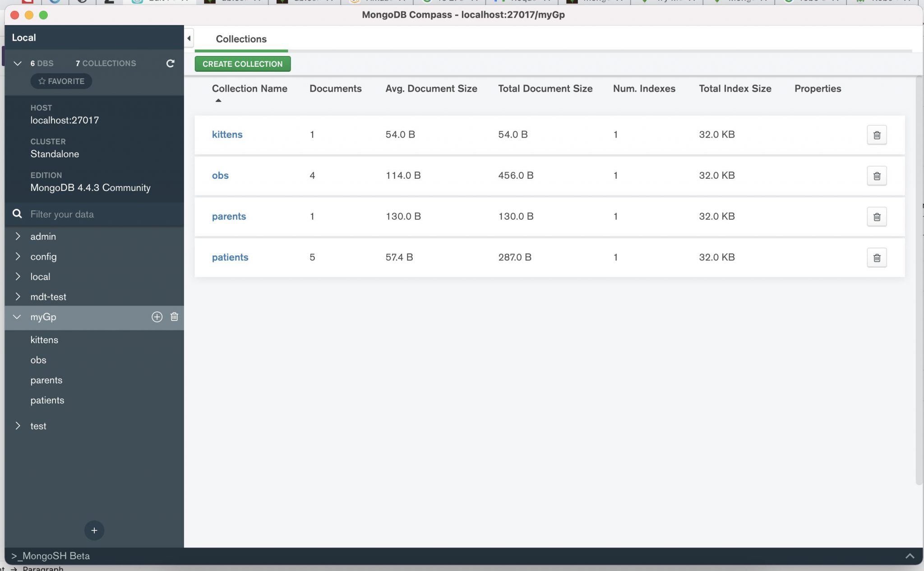Delete the patients collection via trash icon
The height and width of the screenshot is (571, 924).
point(877,257)
